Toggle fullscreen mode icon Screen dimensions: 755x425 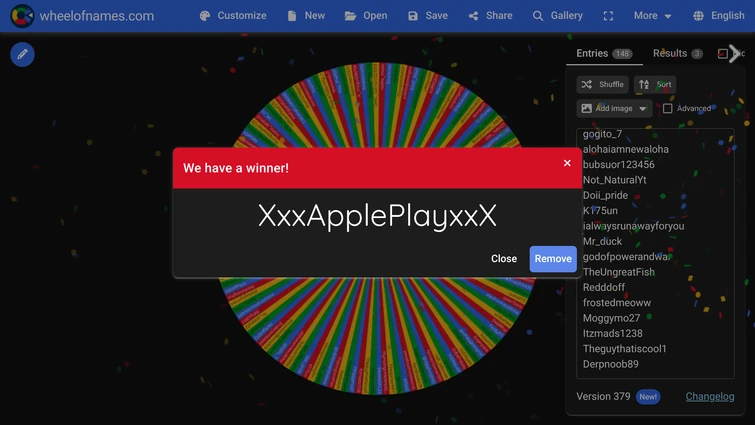pos(608,16)
